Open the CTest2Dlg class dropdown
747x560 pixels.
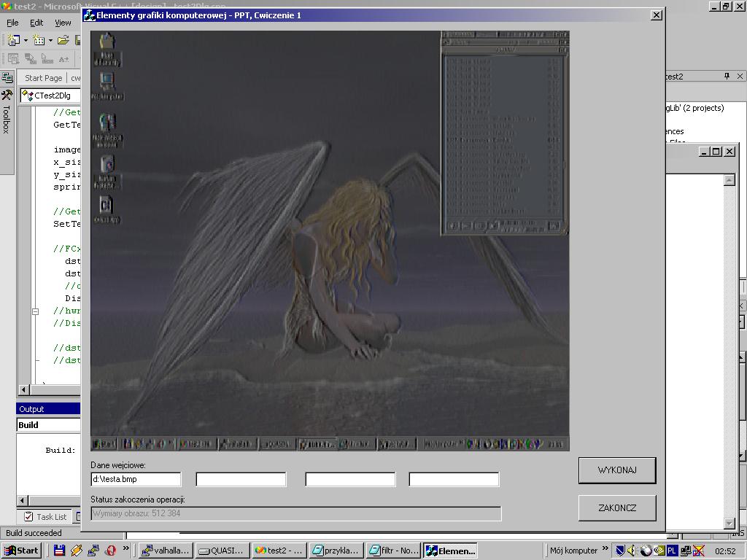51,96
